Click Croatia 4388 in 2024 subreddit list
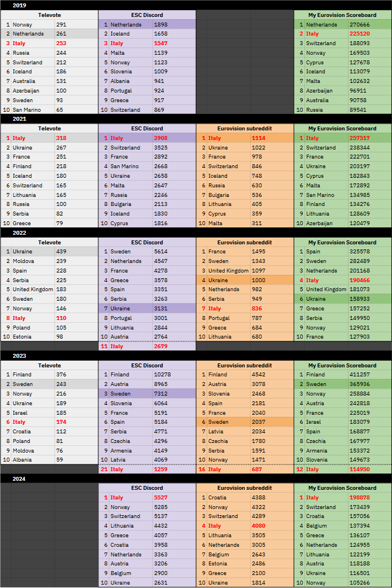 [x=245, y=498]
